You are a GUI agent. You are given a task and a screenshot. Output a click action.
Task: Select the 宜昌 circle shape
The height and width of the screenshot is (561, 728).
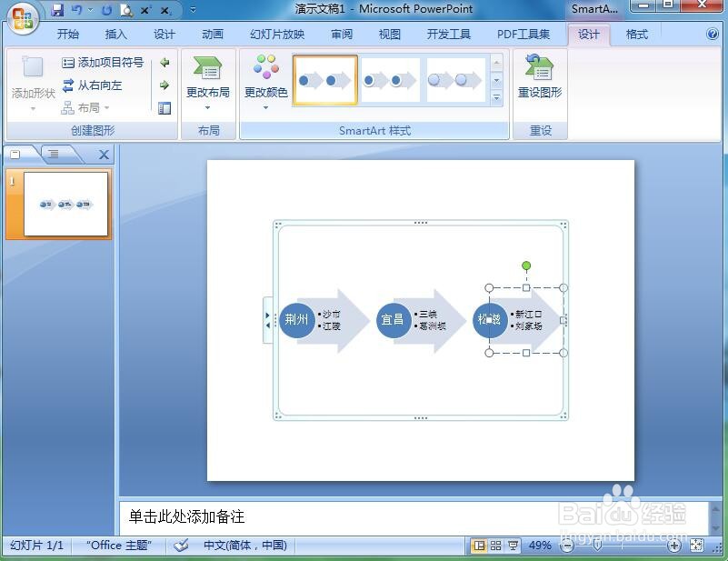394,319
